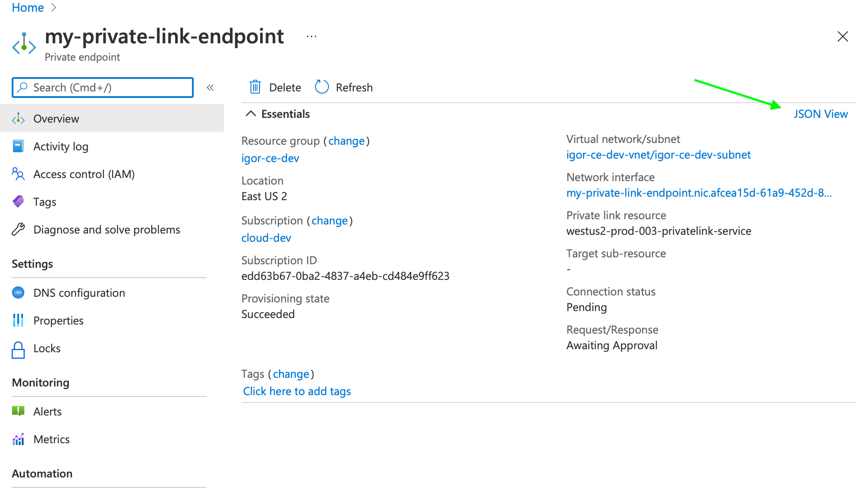Click the three-dot ellipsis menu
Viewport: 868px width, 490px height.
pyautogui.click(x=312, y=36)
